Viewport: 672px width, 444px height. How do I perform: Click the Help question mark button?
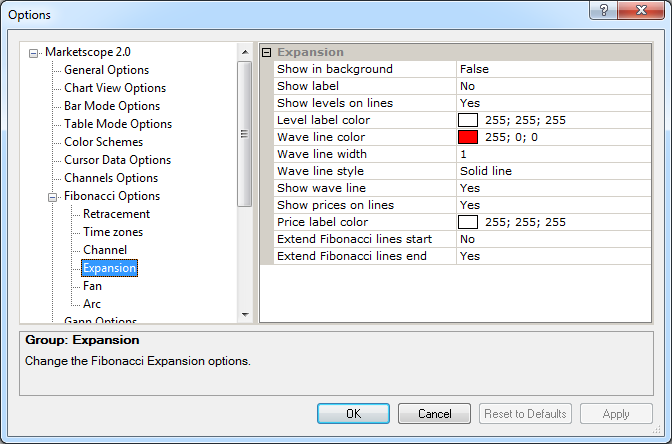coord(603,10)
